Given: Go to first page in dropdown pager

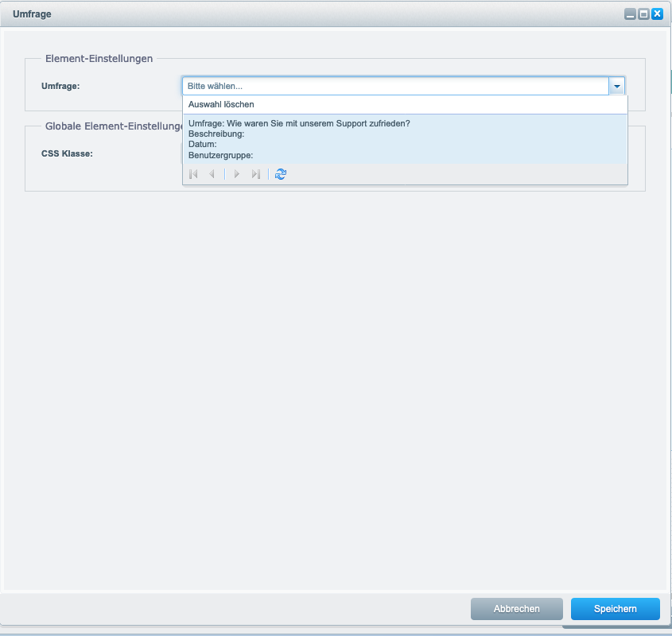Looking at the screenshot, I should [193, 174].
